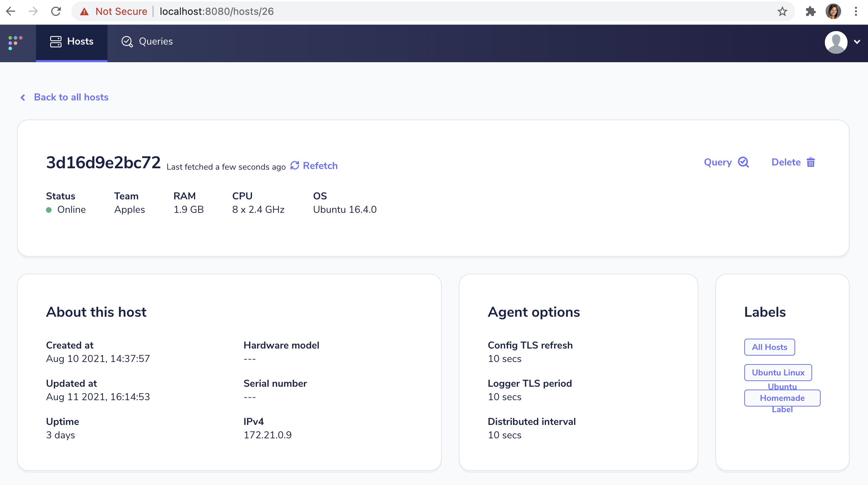Expand the account menu chevron

857,42
